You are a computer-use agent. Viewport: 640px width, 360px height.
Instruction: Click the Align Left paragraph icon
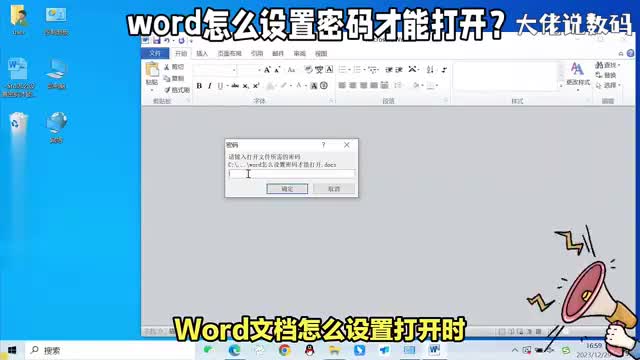pyautogui.click(x=342, y=85)
